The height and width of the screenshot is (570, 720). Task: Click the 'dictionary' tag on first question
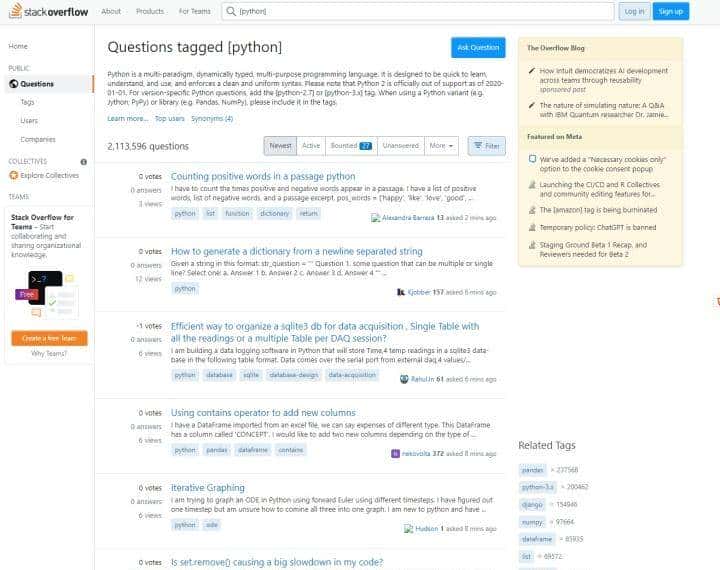(275, 214)
